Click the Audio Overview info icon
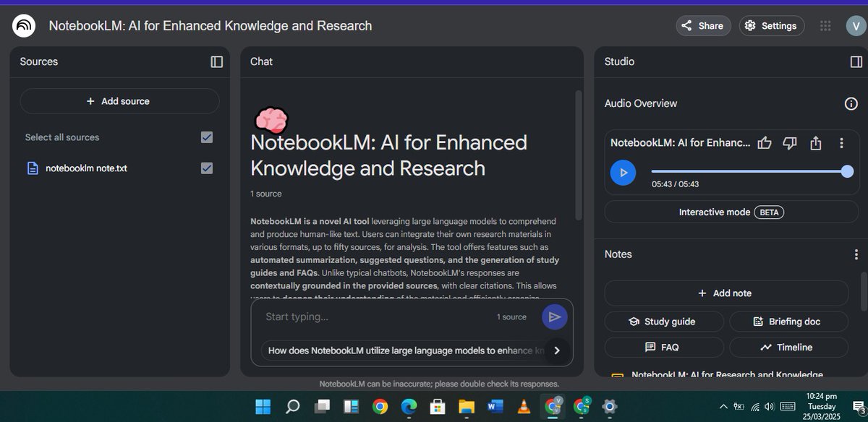Image resolution: width=868 pixels, height=422 pixels. pos(851,104)
